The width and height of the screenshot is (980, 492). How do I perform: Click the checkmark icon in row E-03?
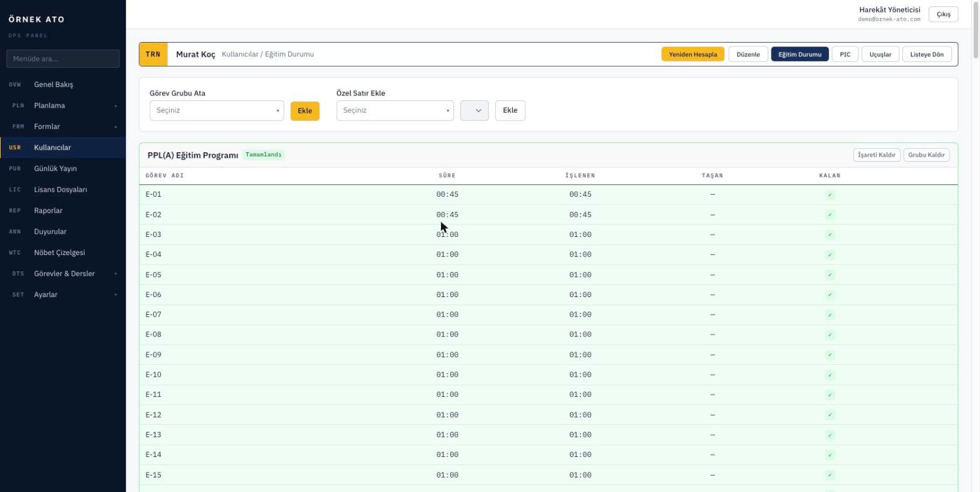tap(830, 235)
